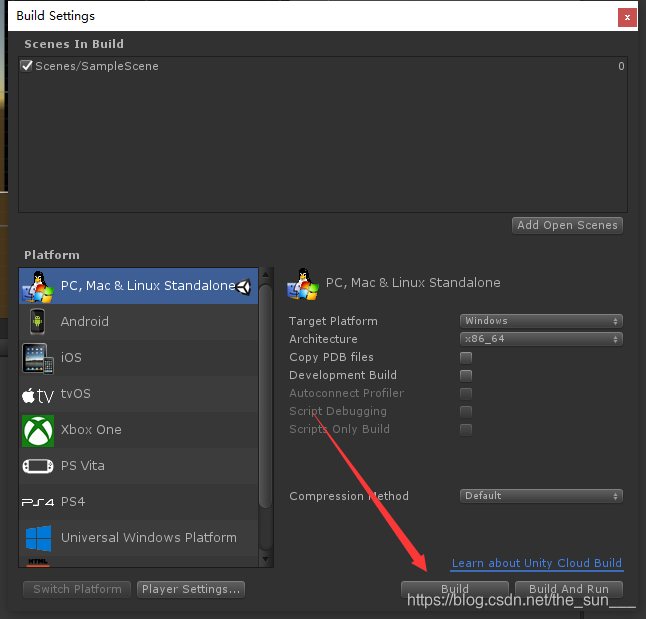The height and width of the screenshot is (619, 646).
Task: Click the Platform section heading
Action: point(52,255)
